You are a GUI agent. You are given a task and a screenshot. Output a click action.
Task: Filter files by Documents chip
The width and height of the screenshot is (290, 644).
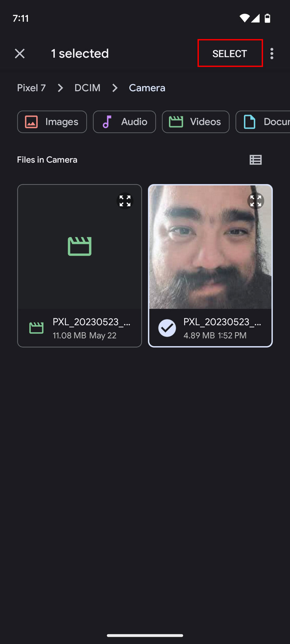coord(263,122)
